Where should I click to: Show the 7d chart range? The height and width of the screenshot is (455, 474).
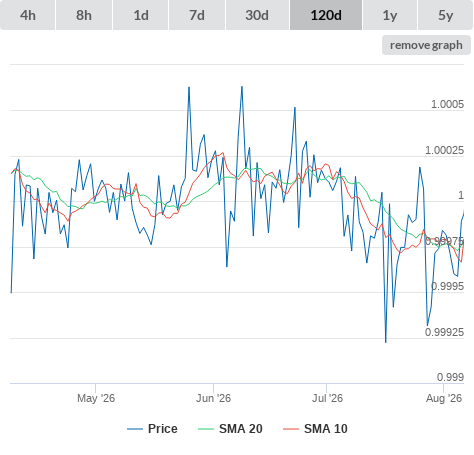(197, 15)
